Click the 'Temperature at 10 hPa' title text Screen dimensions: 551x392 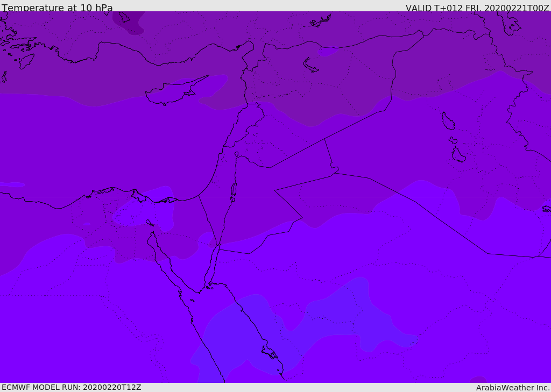pyautogui.click(x=57, y=8)
